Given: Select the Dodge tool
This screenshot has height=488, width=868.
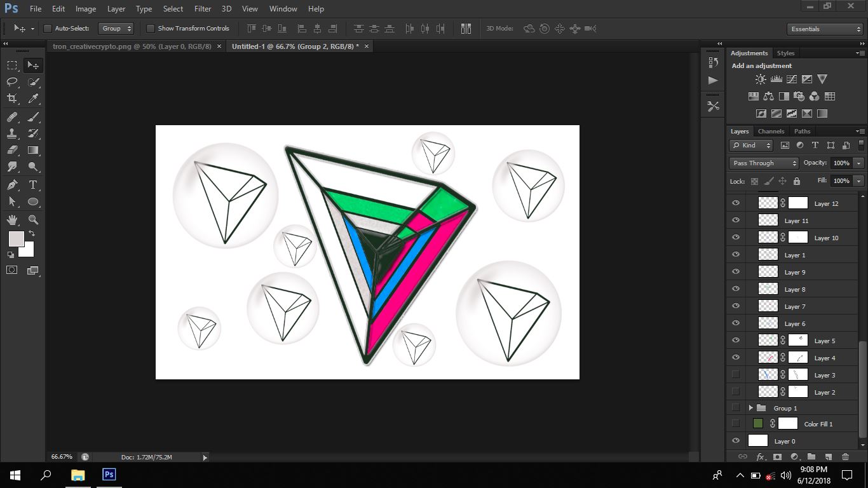Looking at the screenshot, I should pyautogui.click(x=33, y=166).
